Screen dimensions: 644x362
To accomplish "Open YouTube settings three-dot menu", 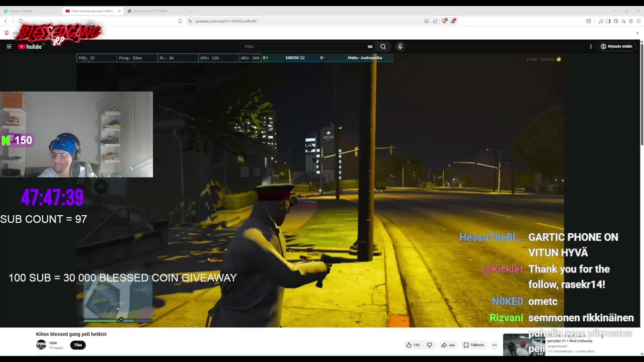I will [x=591, y=46].
